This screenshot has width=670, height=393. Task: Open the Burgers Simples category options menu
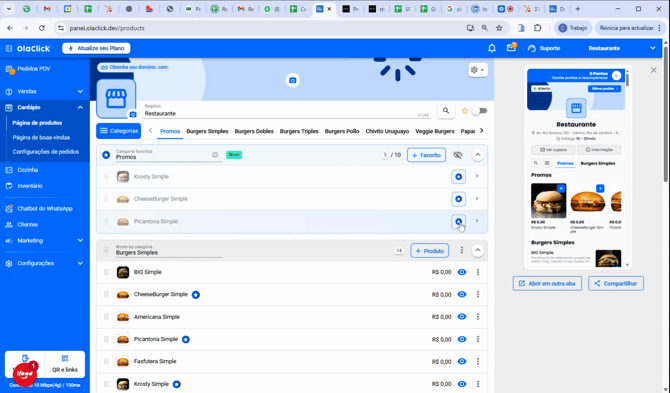point(461,250)
